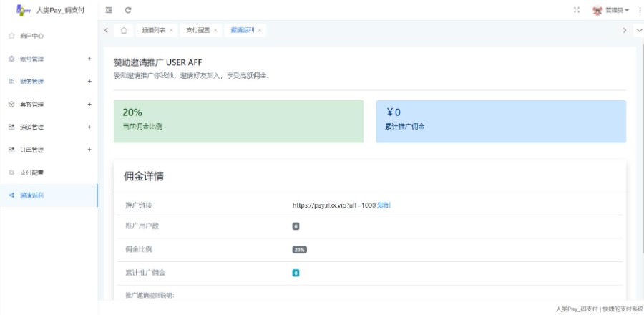Click the share icon beside 邀请返利
This screenshot has height=315, width=644.
[x=11, y=195]
